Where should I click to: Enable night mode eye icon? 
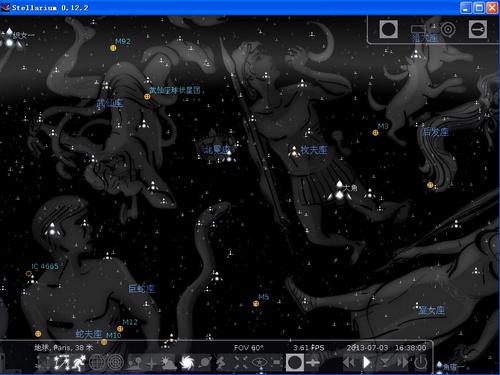click(x=259, y=363)
